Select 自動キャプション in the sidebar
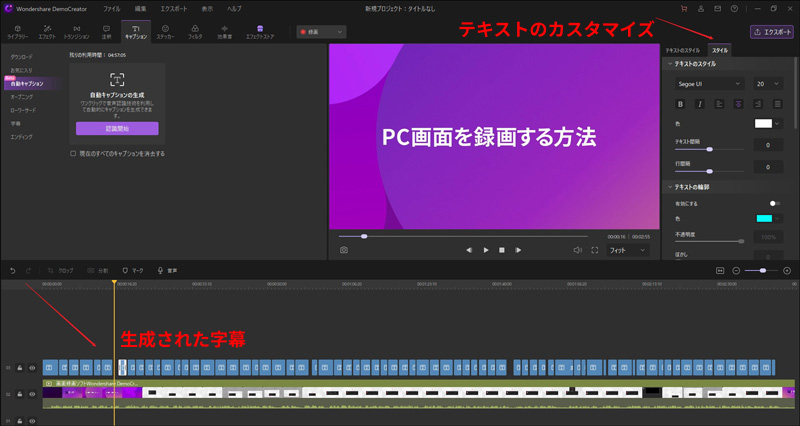The height and width of the screenshot is (426, 800). (x=32, y=84)
